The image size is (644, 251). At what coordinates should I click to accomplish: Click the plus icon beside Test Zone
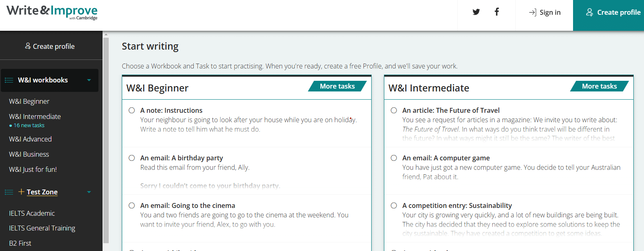[21, 192]
